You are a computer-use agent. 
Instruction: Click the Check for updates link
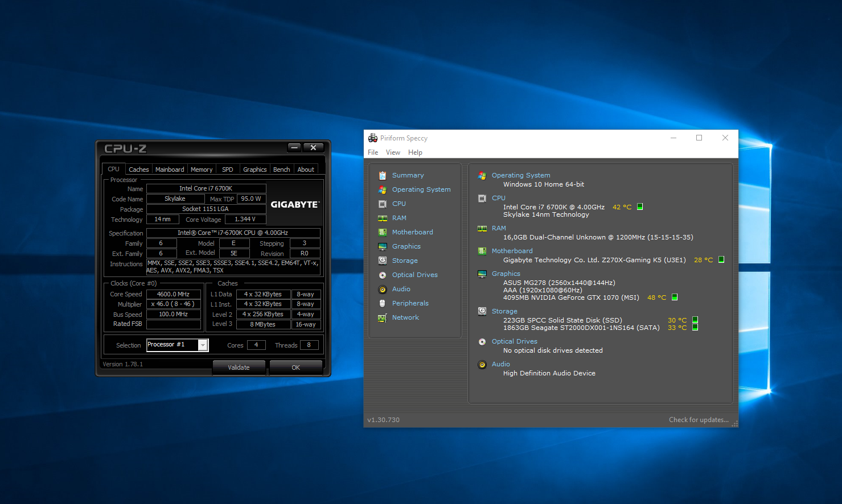pos(699,420)
